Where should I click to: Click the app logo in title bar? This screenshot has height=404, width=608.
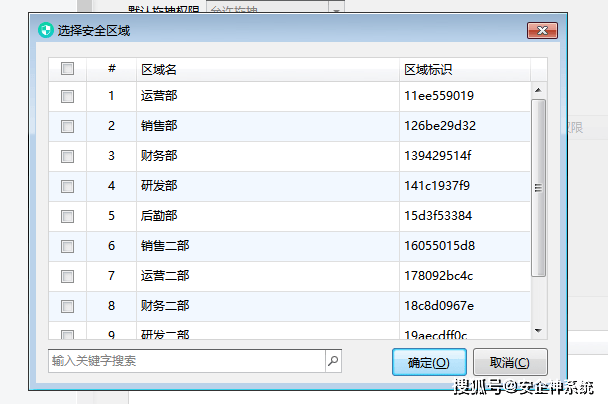[45, 30]
